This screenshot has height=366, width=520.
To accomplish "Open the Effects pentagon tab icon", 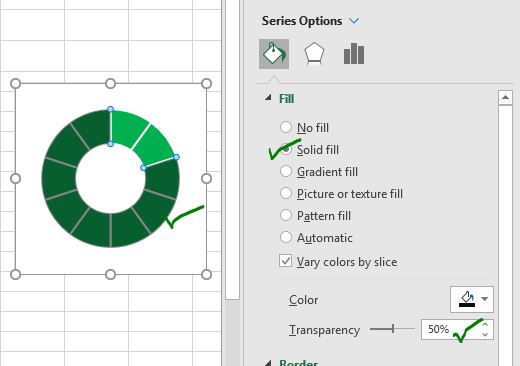I will pyautogui.click(x=314, y=54).
